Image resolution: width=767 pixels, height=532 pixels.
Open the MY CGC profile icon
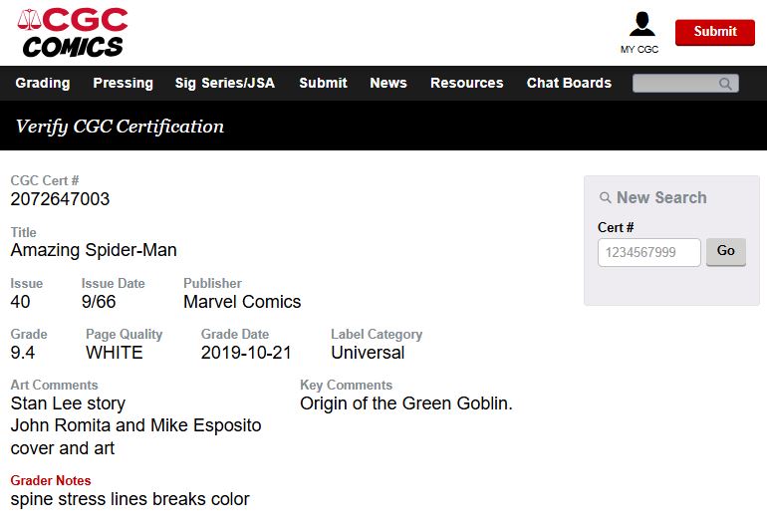tap(641, 25)
